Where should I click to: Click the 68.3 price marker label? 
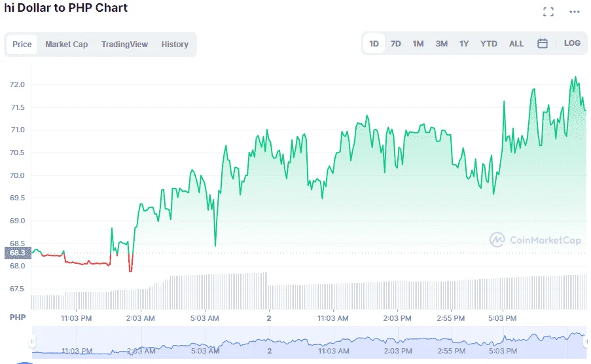pyautogui.click(x=18, y=253)
